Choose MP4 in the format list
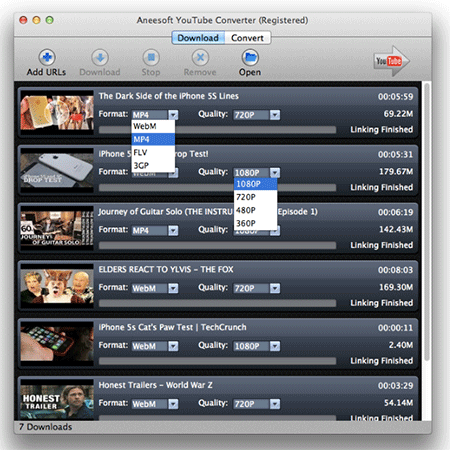The width and height of the screenshot is (450, 450). [x=153, y=139]
